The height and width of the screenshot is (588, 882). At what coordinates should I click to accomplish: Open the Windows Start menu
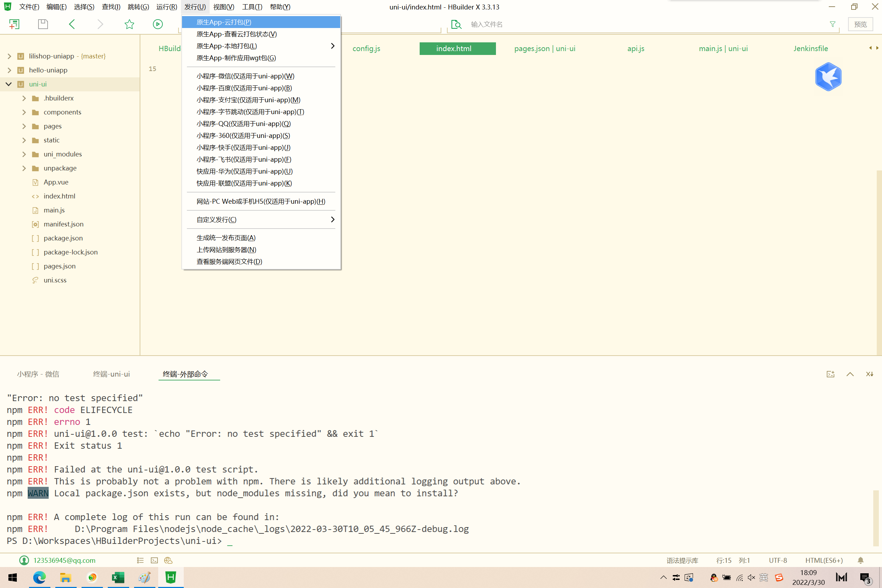(x=12, y=577)
